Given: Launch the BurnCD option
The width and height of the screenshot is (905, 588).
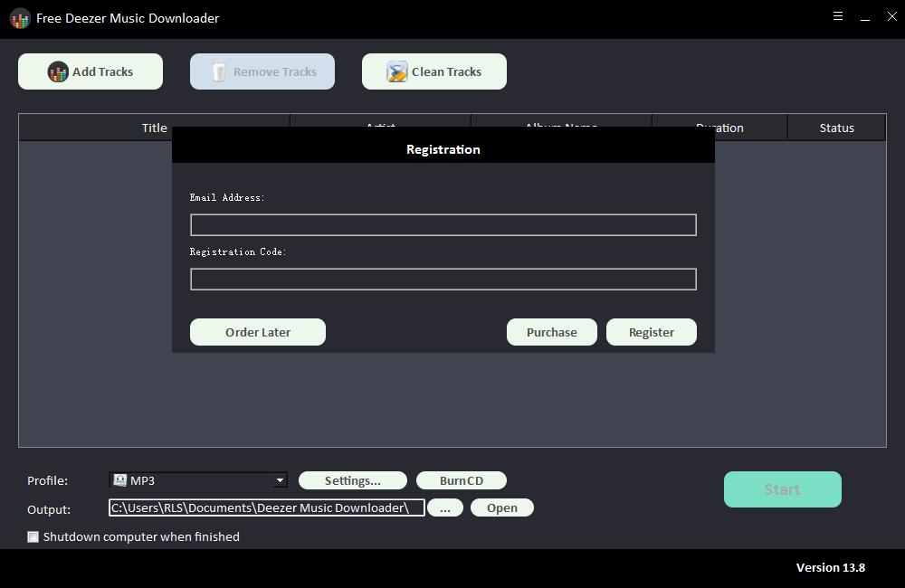Looking at the screenshot, I should pyautogui.click(x=461, y=480).
